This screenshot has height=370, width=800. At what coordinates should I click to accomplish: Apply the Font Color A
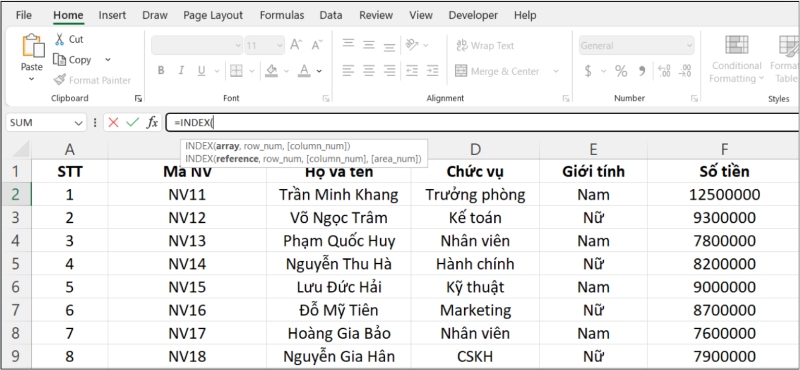[x=305, y=71]
